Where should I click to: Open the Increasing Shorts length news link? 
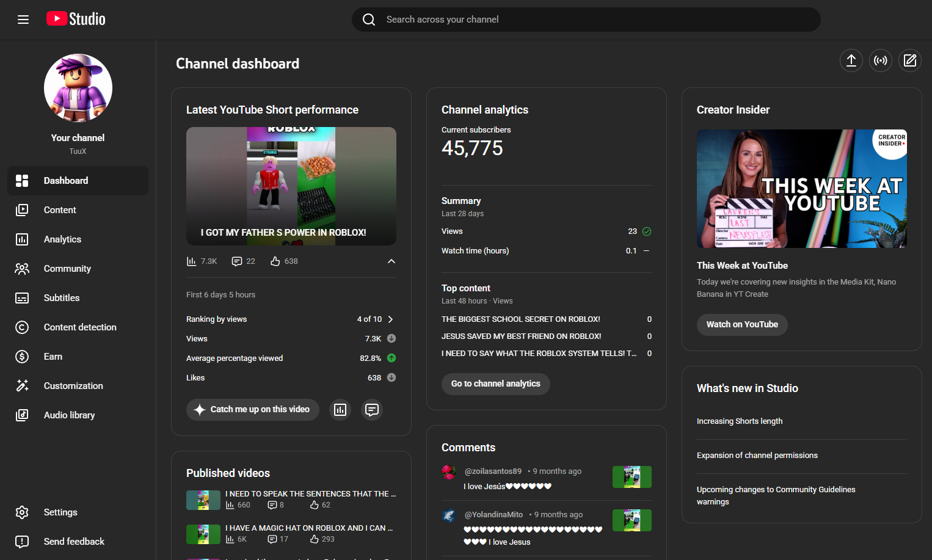point(740,421)
